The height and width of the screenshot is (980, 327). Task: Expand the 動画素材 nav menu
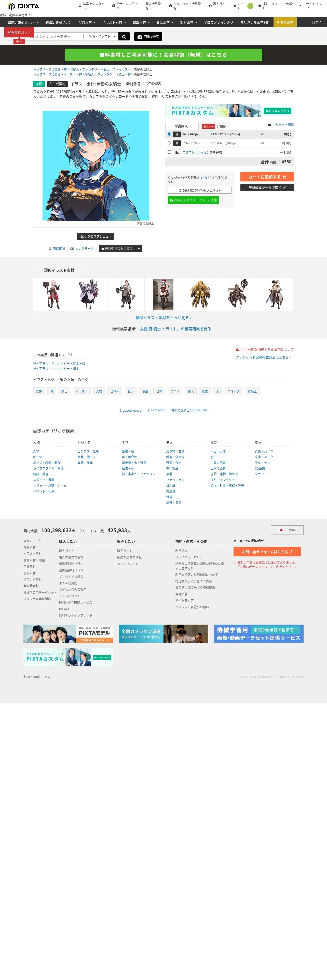(141, 22)
